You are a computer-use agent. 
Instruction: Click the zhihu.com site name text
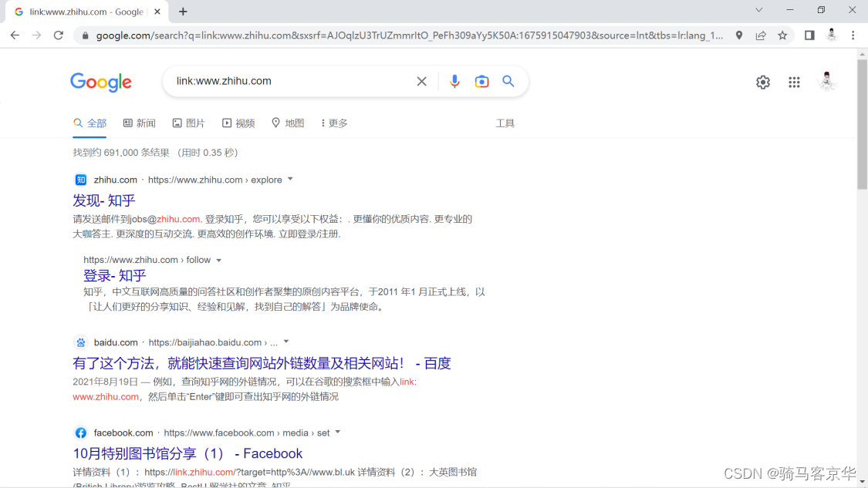[115, 180]
